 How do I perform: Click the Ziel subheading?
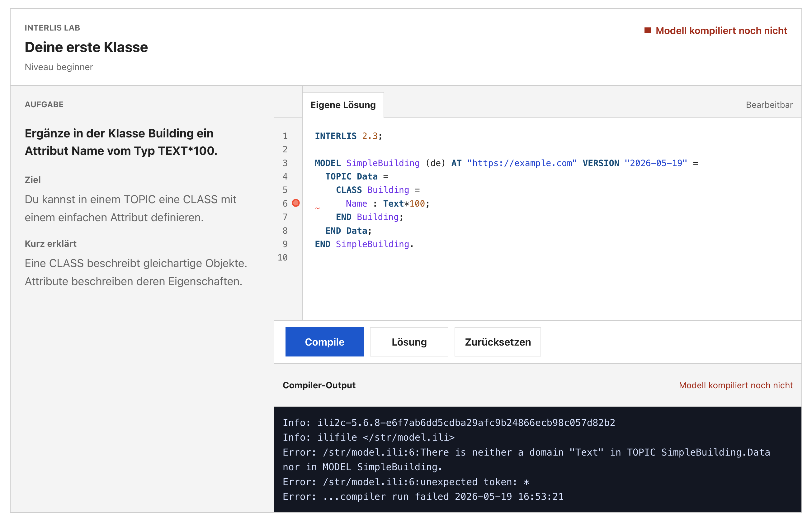pos(32,180)
